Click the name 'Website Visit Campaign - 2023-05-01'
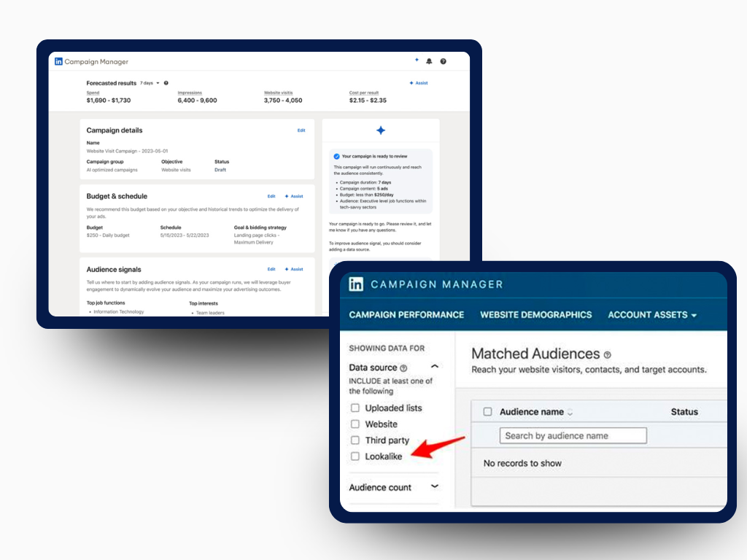 [x=127, y=151]
